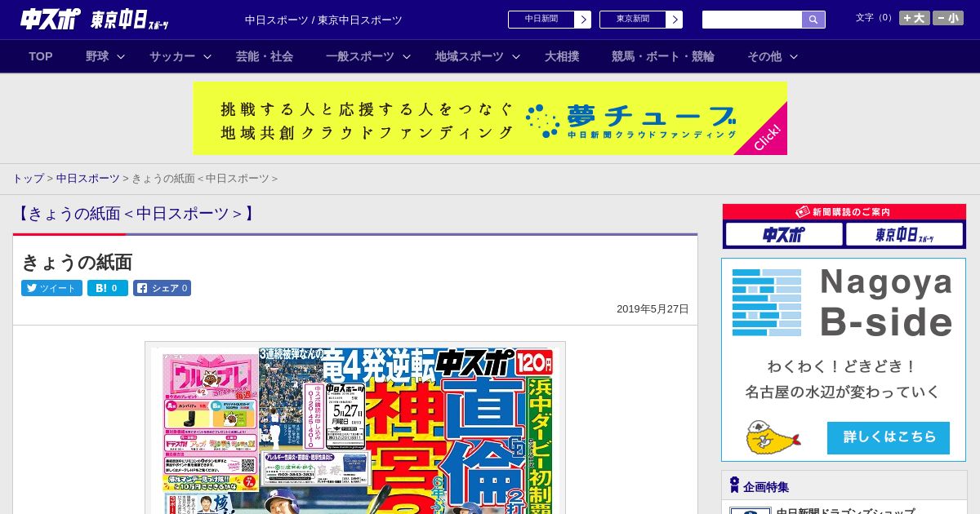Image resolution: width=980 pixels, height=514 pixels.
Task: Decrease text size with 小 button
Action: pyautogui.click(x=948, y=18)
